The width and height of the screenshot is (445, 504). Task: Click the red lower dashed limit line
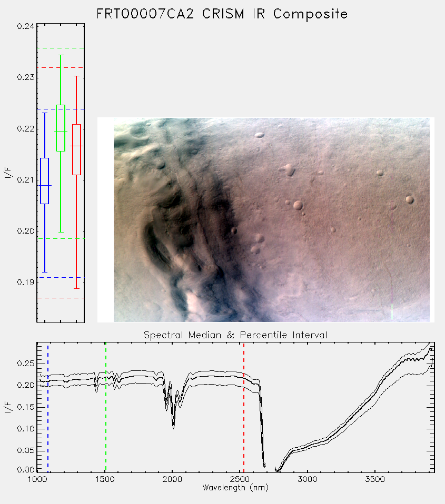click(x=61, y=298)
